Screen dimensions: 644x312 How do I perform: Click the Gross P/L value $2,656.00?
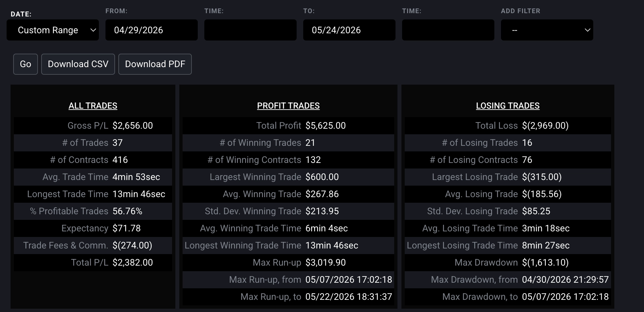(133, 126)
